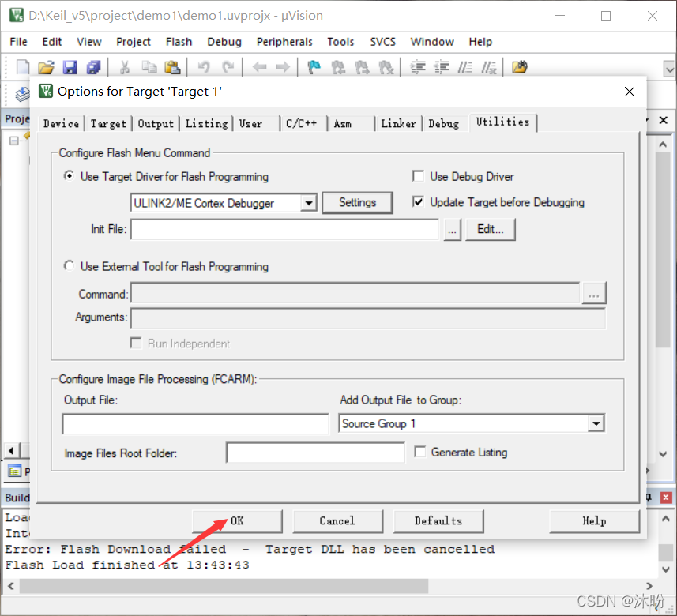Click the Edit... button for Init File

490,229
